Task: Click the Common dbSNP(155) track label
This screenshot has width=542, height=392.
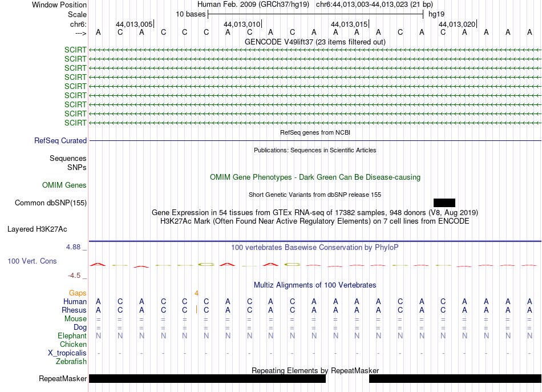Action: tap(50, 203)
